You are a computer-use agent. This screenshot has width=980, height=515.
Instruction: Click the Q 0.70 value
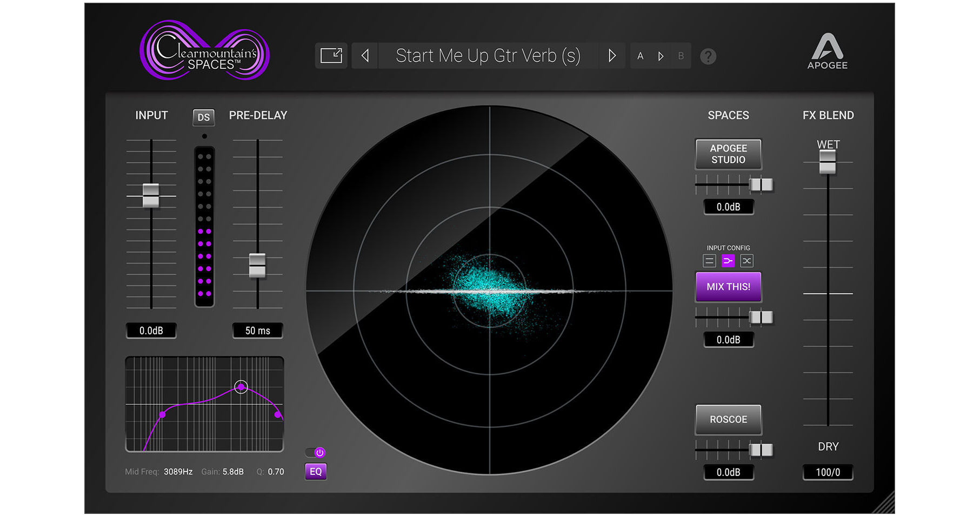click(x=276, y=472)
